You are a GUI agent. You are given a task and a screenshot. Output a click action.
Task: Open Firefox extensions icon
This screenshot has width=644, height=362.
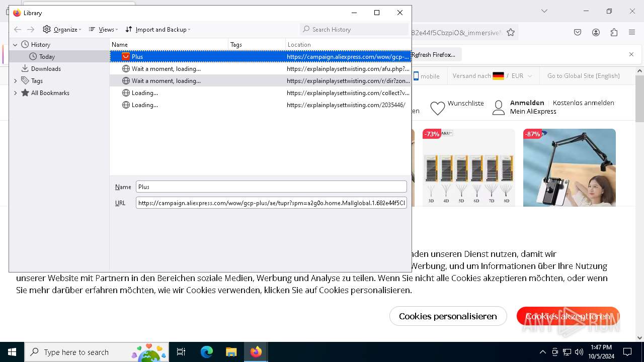pyautogui.click(x=614, y=33)
